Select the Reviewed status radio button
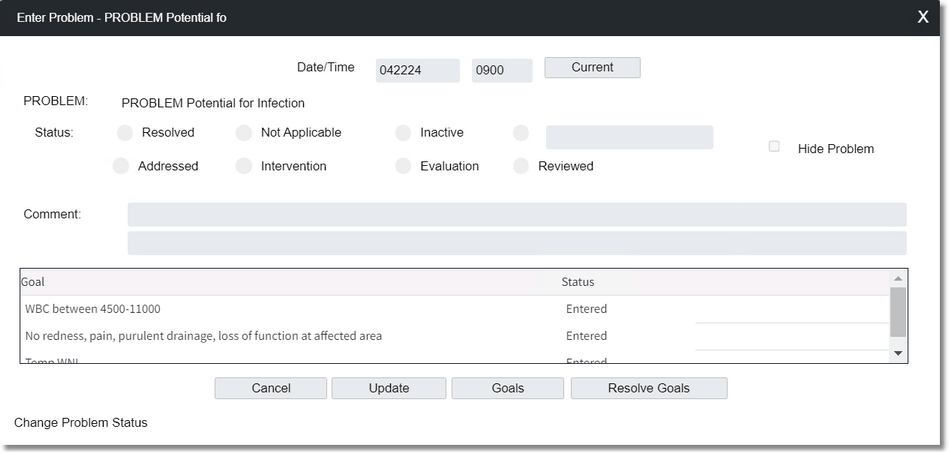Viewport: 949px width, 454px height. [x=521, y=166]
